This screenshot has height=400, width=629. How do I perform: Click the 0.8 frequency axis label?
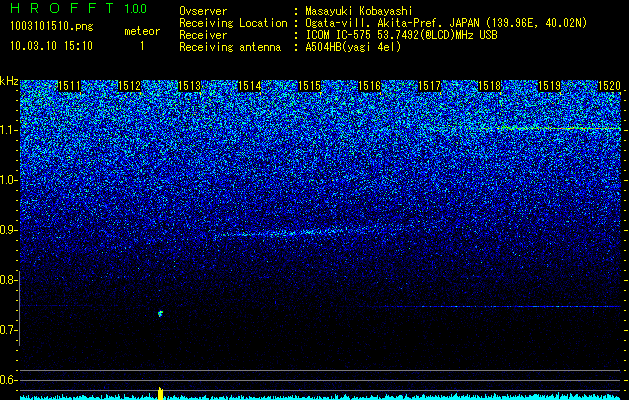pyautogui.click(x=8, y=280)
